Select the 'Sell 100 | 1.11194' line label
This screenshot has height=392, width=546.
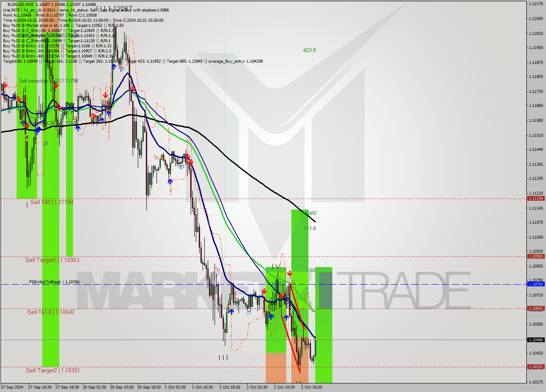coord(52,202)
